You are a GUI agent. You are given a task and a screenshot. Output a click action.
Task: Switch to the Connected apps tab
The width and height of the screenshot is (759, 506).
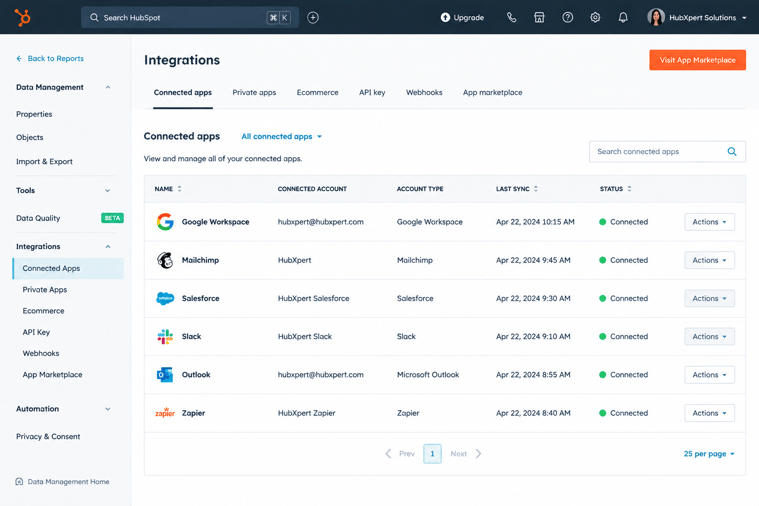point(182,92)
